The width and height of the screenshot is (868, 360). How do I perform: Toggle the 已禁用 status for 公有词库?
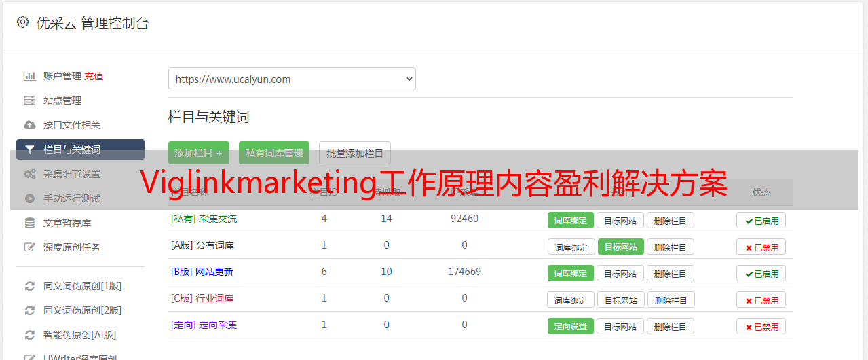[761, 247]
